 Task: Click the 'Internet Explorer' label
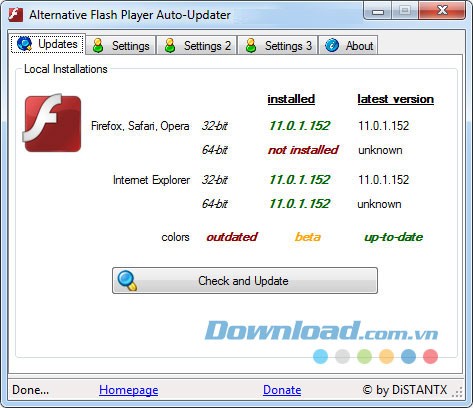pos(151,180)
